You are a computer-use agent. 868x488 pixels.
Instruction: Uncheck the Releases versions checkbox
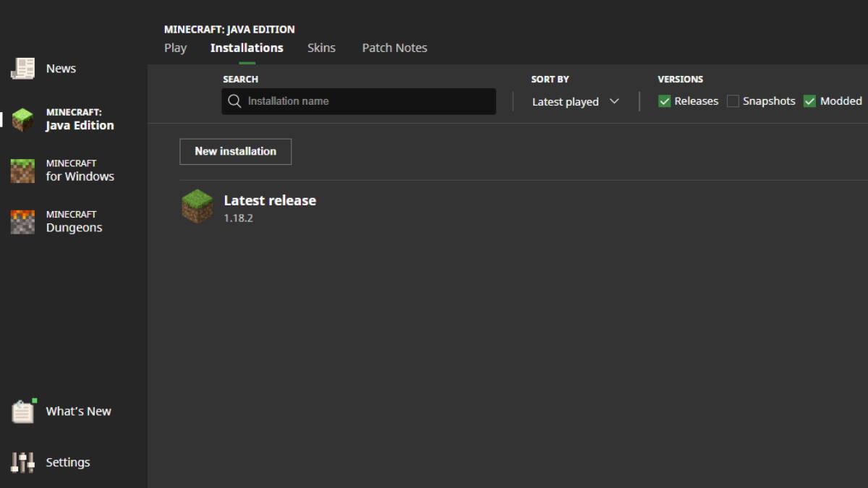tap(664, 101)
